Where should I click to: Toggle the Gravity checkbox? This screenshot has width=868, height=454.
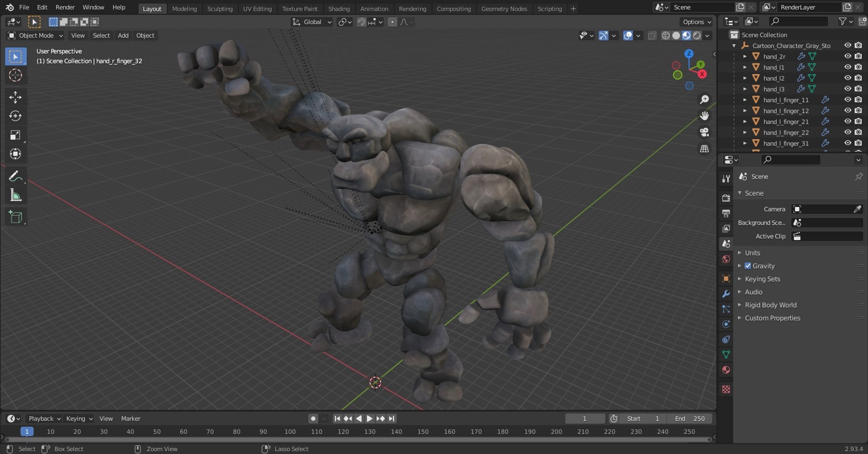coord(748,266)
